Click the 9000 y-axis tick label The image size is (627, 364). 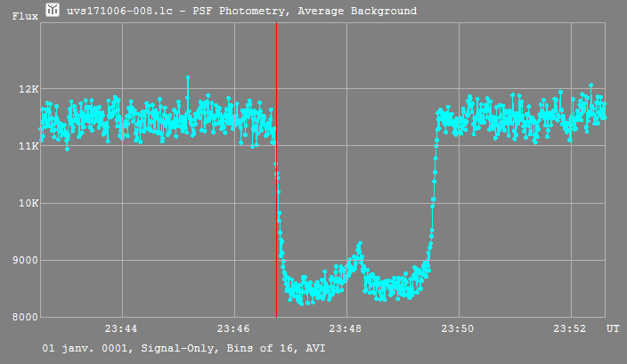(x=27, y=260)
